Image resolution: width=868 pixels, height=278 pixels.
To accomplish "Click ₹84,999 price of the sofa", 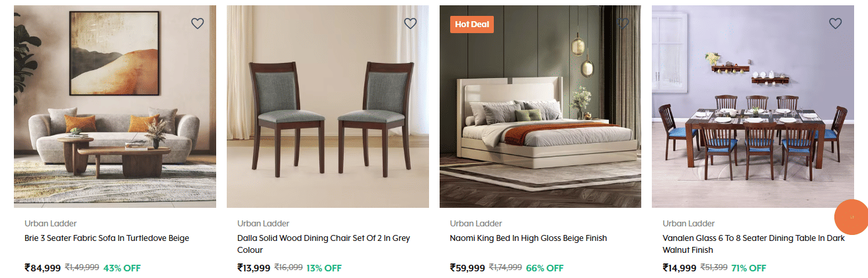I will click(x=42, y=268).
